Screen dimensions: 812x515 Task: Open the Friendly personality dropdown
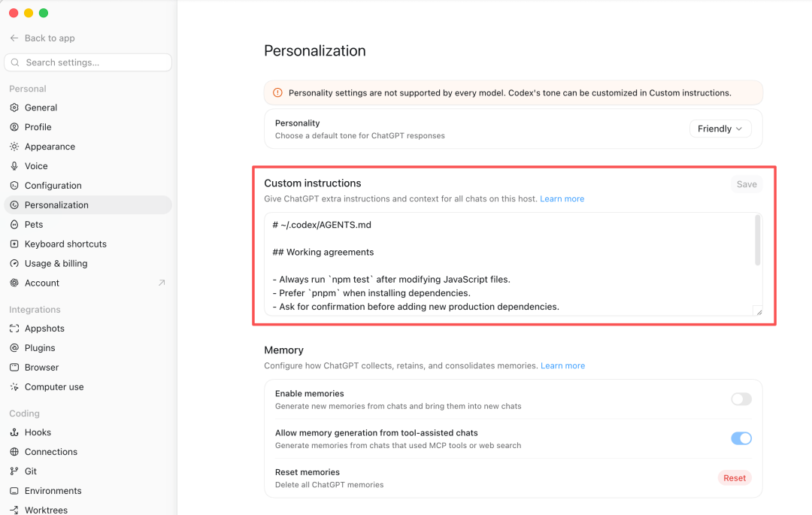click(x=720, y=129)
